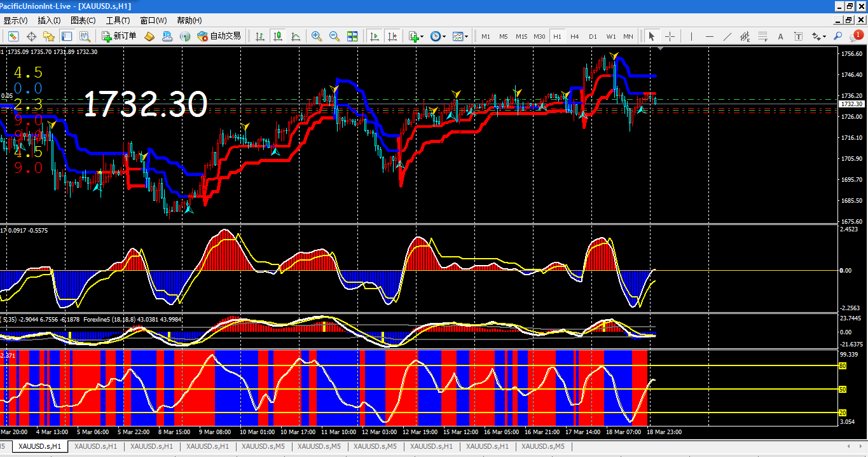This screenshot has height=457, width=868.
Task: Toggle 自动交易 auto trading
Action: point(219,36)
